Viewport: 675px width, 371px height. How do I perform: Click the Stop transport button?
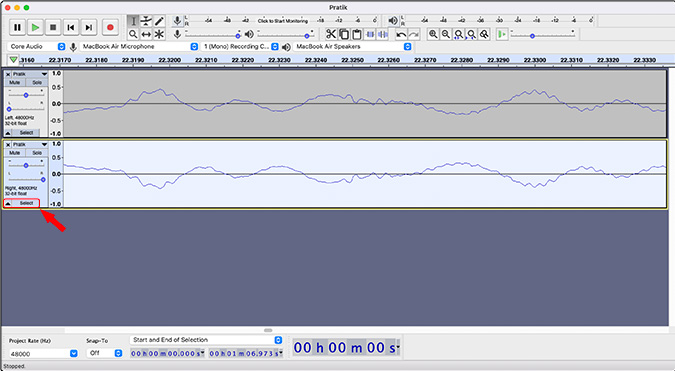pos(53,28)
